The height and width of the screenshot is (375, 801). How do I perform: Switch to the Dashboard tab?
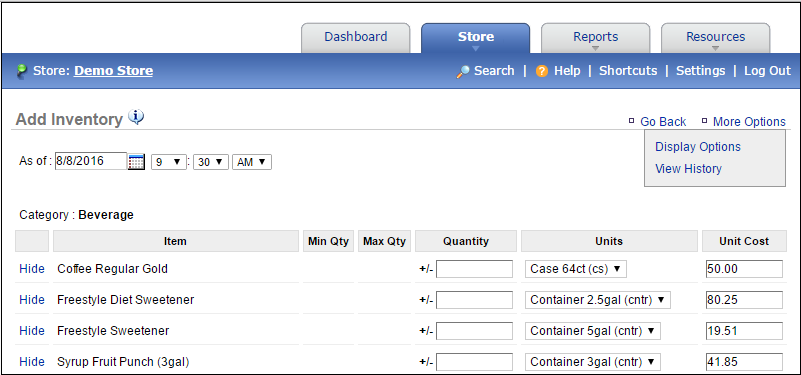[x=356, y=37]
